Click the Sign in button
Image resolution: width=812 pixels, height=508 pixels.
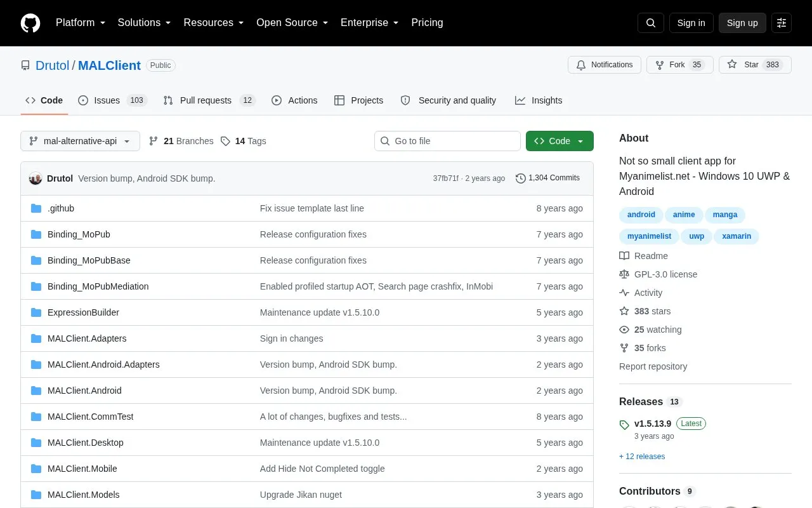(x=691, y=23)
